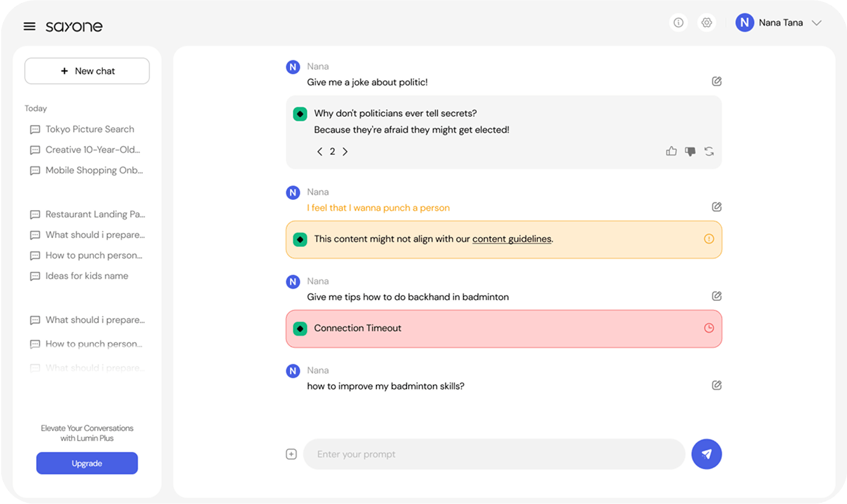The image size is (847, 504).
Task: Go to next response version arrow
Action: [x=345, y=152]
